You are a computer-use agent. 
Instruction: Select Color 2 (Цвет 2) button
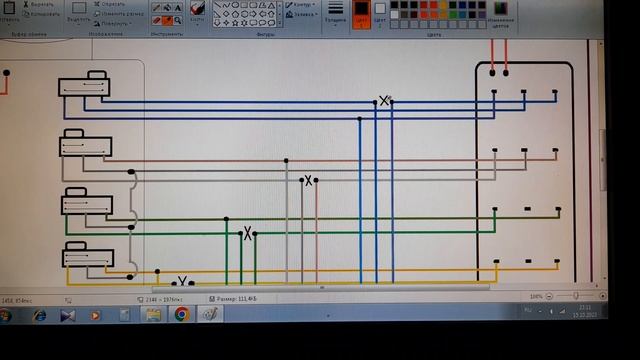click(380, 15)
